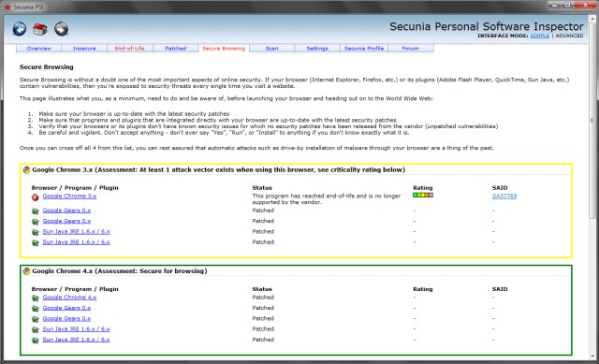599x364 pixels.
Task: Open the End-of-Life tab
Action: coord(130,49)
